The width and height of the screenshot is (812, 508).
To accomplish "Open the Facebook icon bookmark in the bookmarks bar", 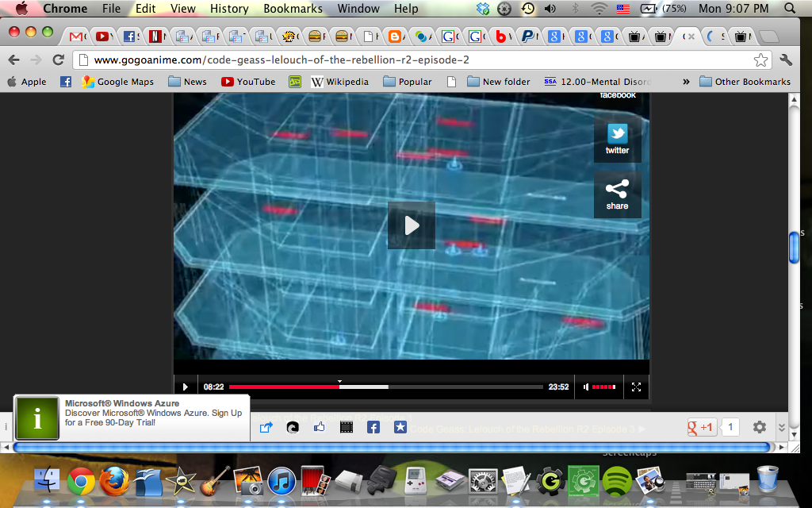I will pyautogui.click(x=66, y=82).
